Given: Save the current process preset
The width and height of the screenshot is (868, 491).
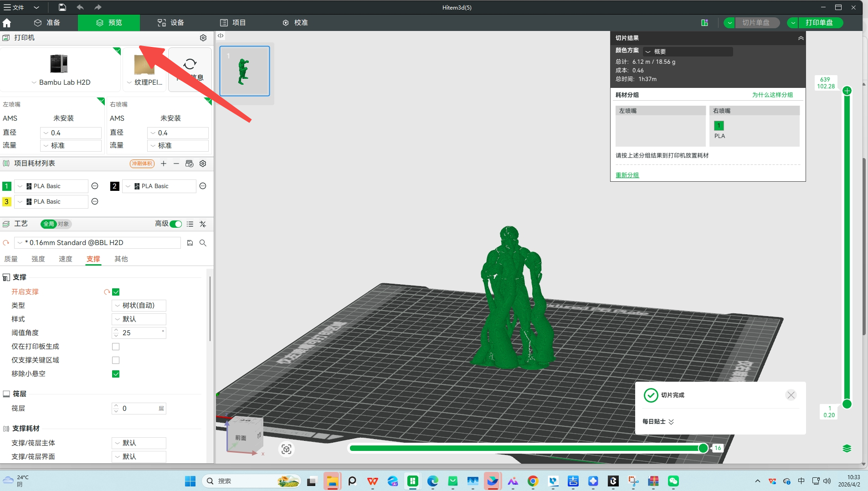Looking at the screenshot, I should [x=189, y=243].
